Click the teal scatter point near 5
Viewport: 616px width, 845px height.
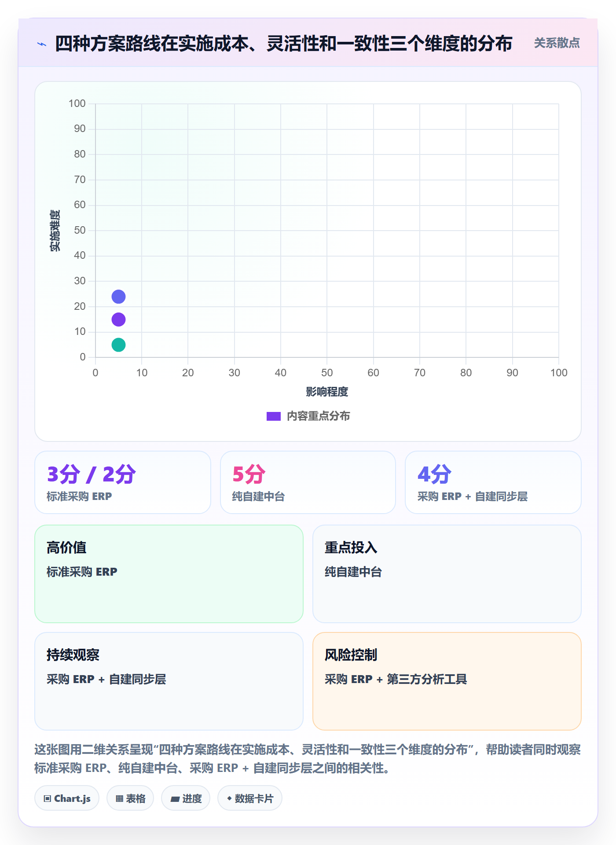[118, 345]
